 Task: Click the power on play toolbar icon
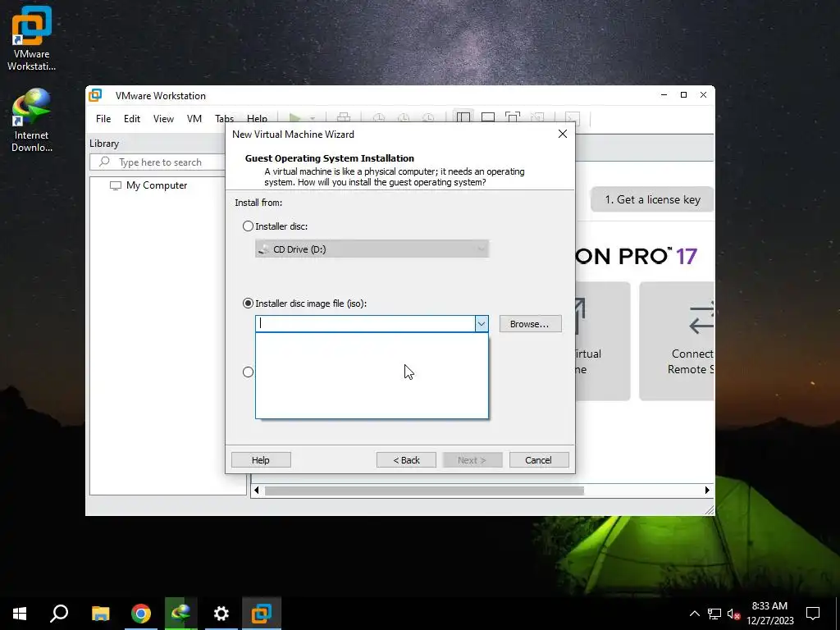294,118
